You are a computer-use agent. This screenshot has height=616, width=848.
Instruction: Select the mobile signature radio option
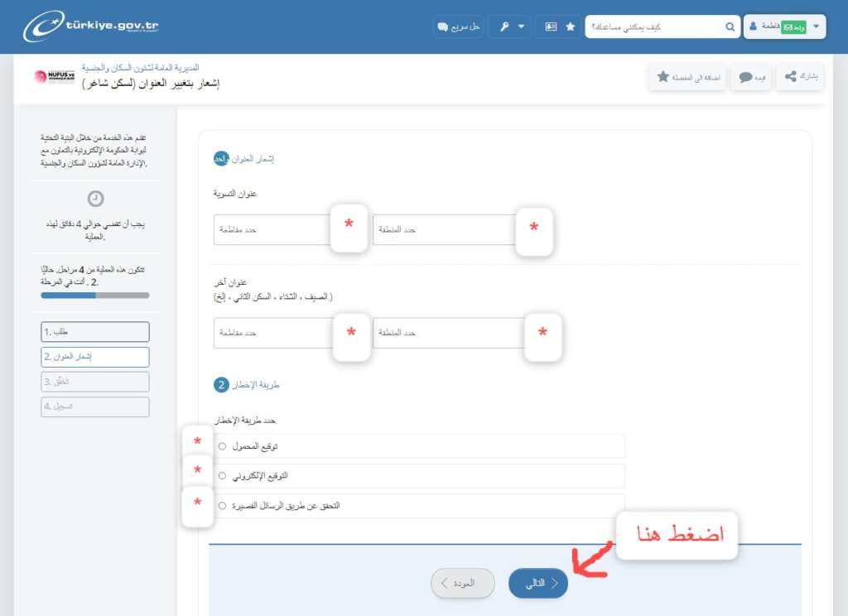(221, 447)
